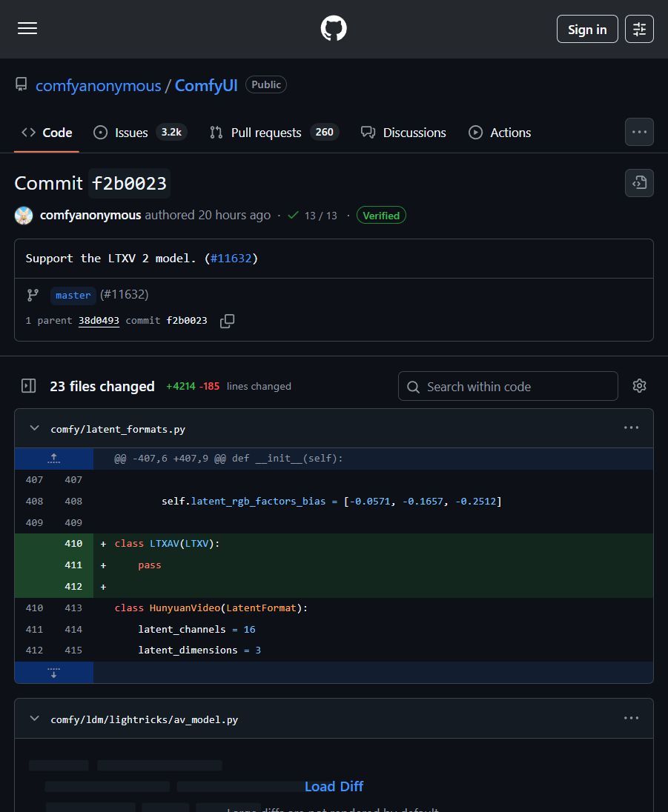Image resolution: width=668 pixels, height=812 pixels.
Task: Switch to the Issues tab
Action: tap(140, 133)
